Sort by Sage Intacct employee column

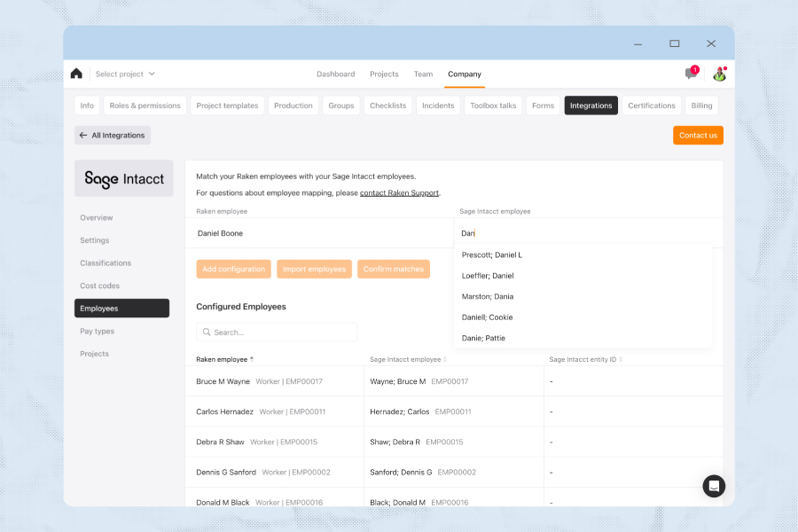click(x=445, y=360)
